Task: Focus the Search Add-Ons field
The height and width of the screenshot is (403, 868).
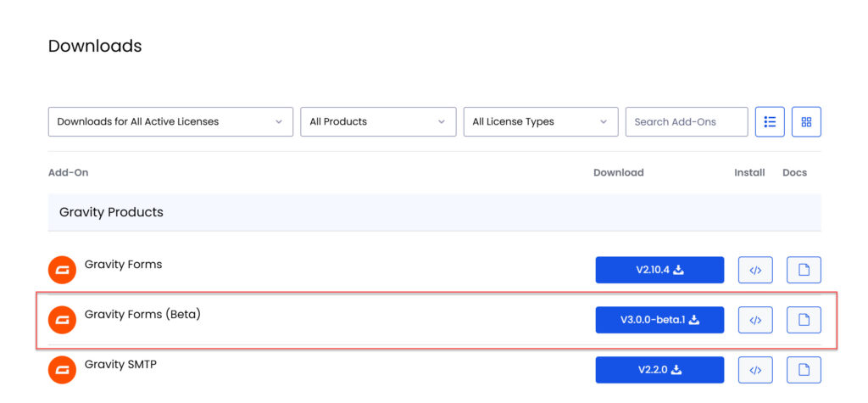Action: (x=687, y=122)
